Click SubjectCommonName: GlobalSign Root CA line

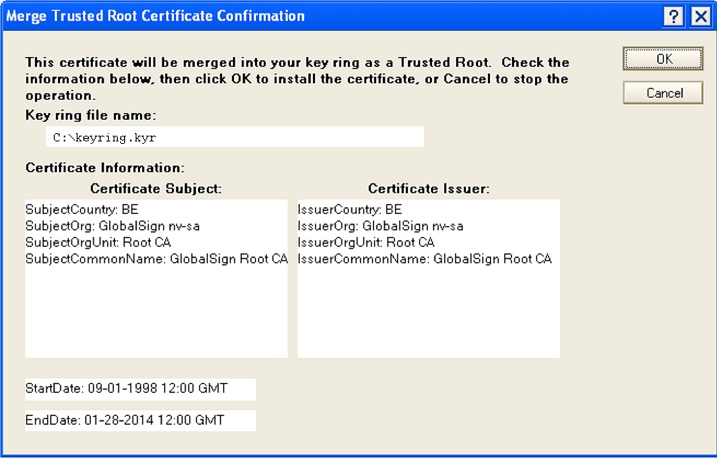pyautogui.click(x=156, y=259)
